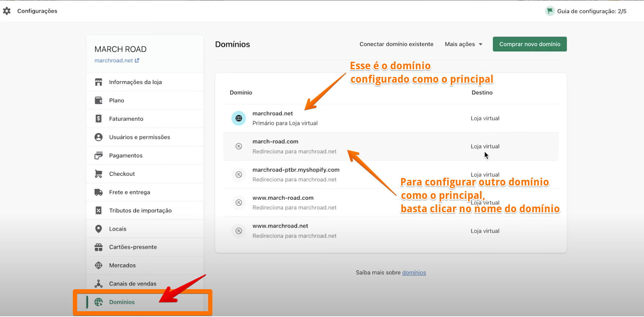
Task: Open the Mercados section
Action: (145, 265)
